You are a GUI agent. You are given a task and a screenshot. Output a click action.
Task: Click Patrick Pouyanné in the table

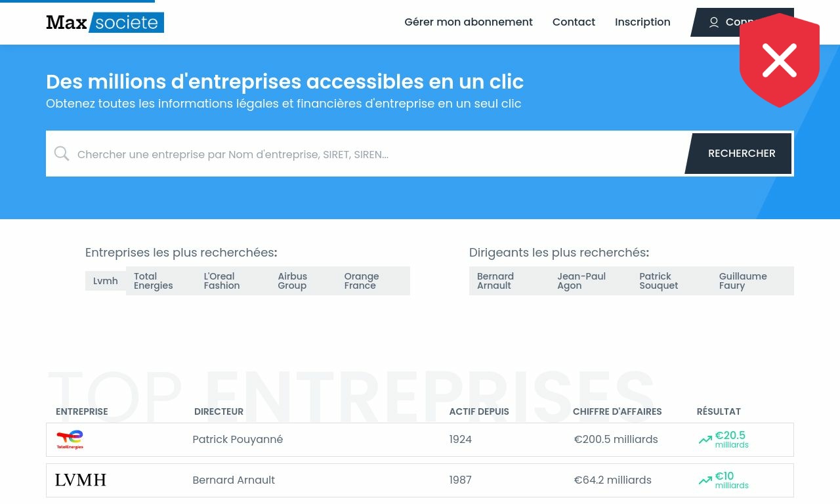tap(238, 440)
